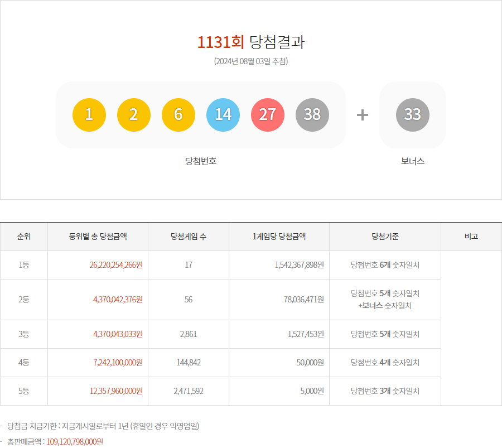Click the draw date '(2024년 08월 03일 추첨)'
502x448 pixels.
coord(251,61)
